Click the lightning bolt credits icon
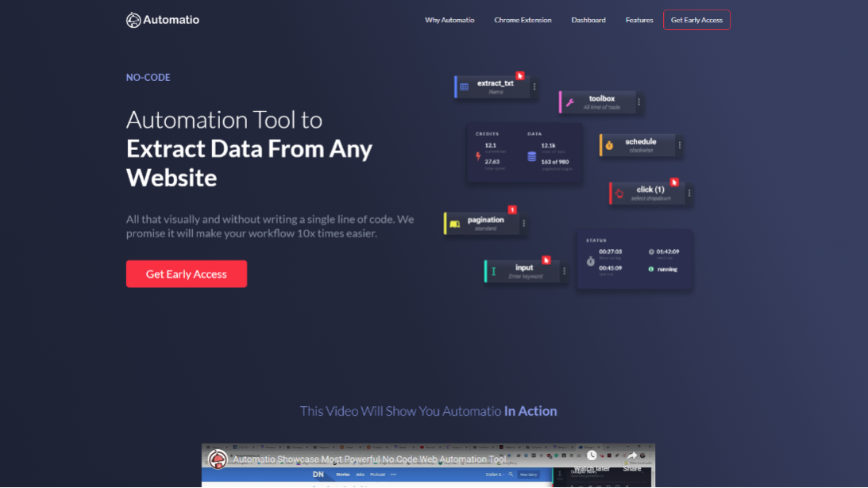 pos(478,156)
